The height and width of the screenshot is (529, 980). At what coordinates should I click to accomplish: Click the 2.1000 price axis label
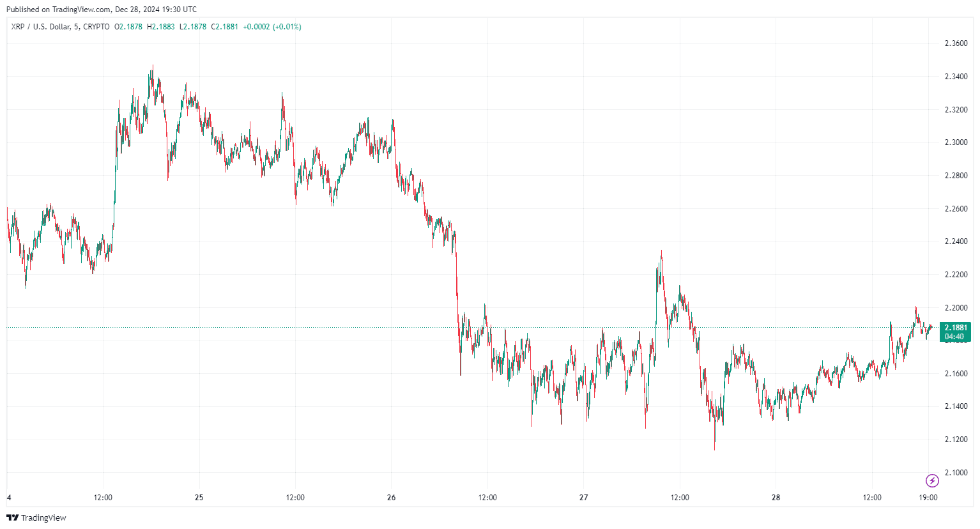tap(956, 473)
